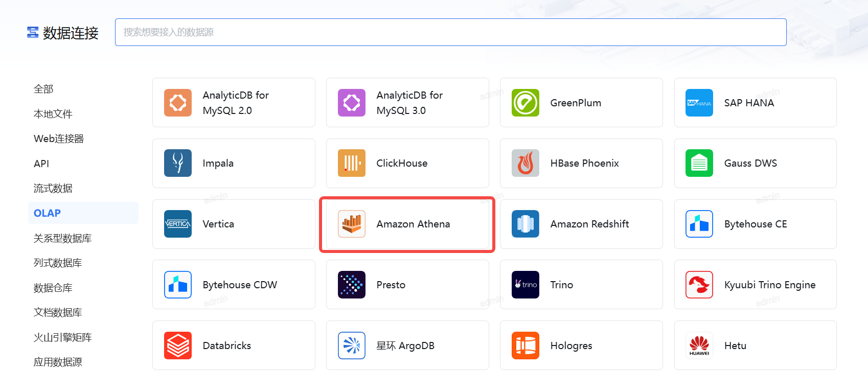
Task: Click the Impala blue icon
Action: pos(178,163)
